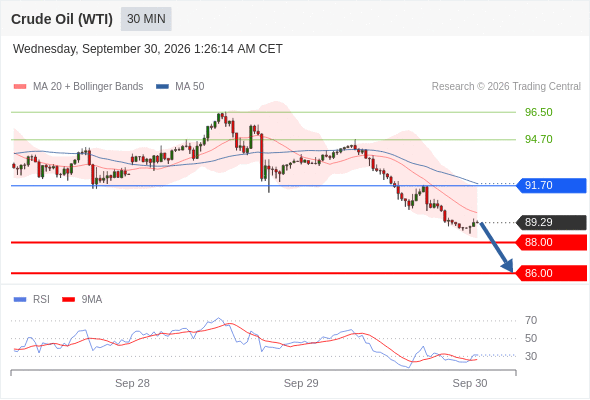Toggle the RSI legend entry
Image resolution: width=590 pixels, height=400 pixels.
tap(32, 300)
